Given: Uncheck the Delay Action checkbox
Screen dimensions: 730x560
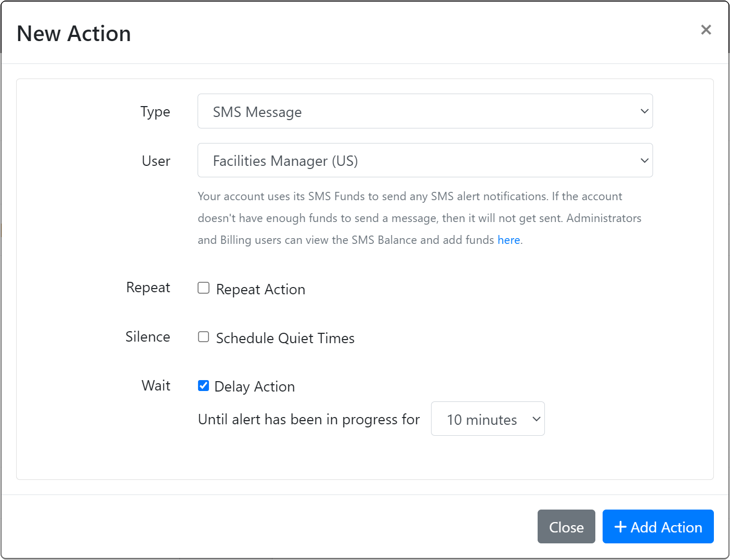Looking at the screenshot, I should click(204, 386).
